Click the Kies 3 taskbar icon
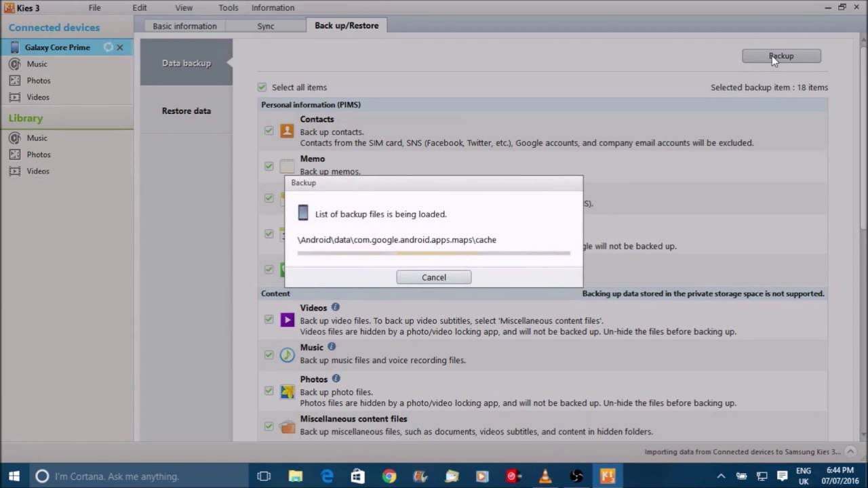This screenshot has height=488, width=868. tap(608, 476)
